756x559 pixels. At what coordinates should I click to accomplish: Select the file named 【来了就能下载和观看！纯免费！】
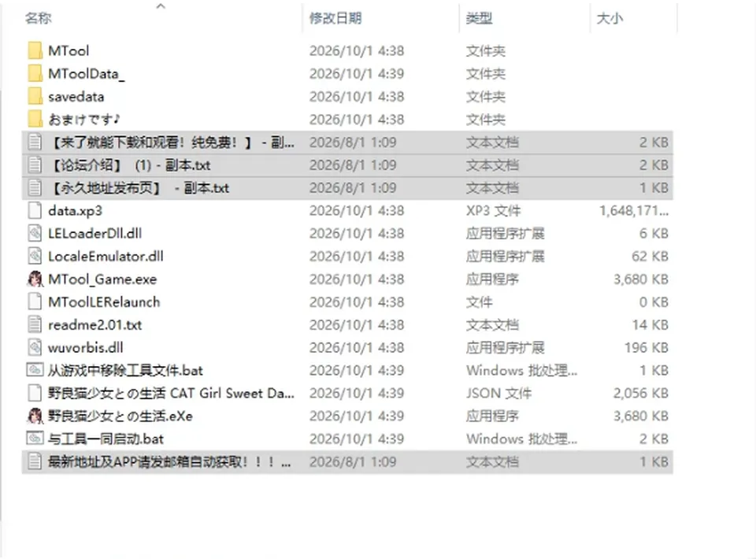171,143
